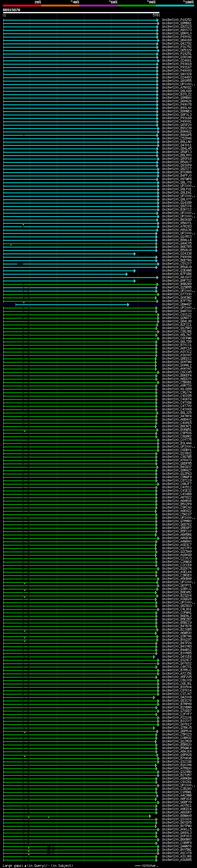
Task: Select hit label UniRef100_C5Y2Y7
Action: coord(177,264)
